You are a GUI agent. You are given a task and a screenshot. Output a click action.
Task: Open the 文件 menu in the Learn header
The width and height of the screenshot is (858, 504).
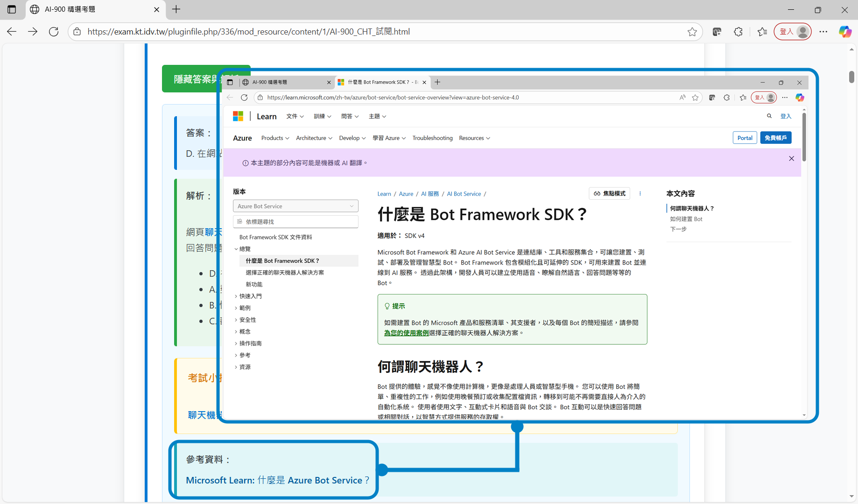295,117
